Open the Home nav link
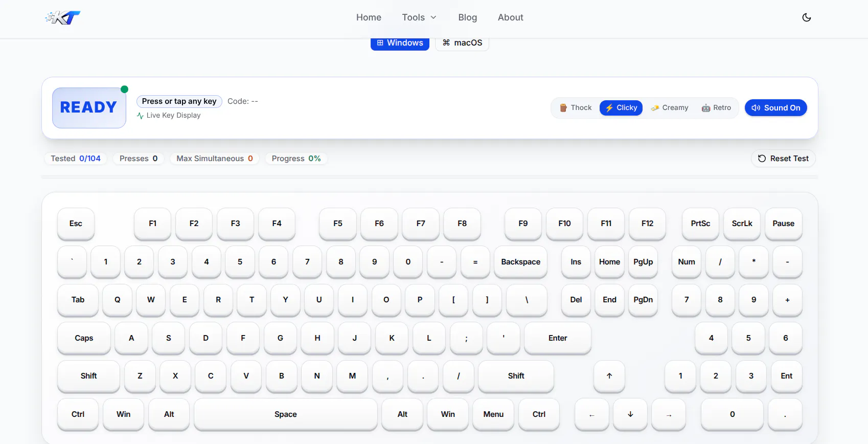The height and width of the screenshot is (444, 868). (x=369, y=17)
